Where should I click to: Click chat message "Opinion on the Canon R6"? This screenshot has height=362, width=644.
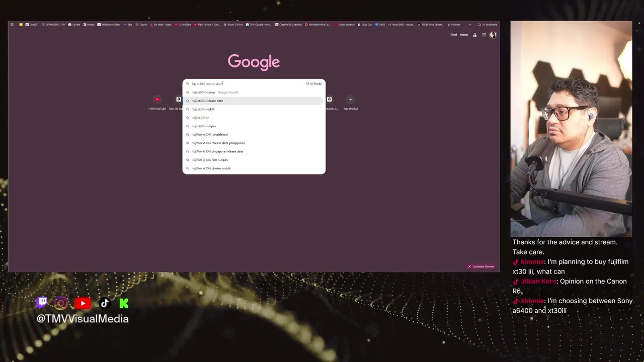(570, 286)
